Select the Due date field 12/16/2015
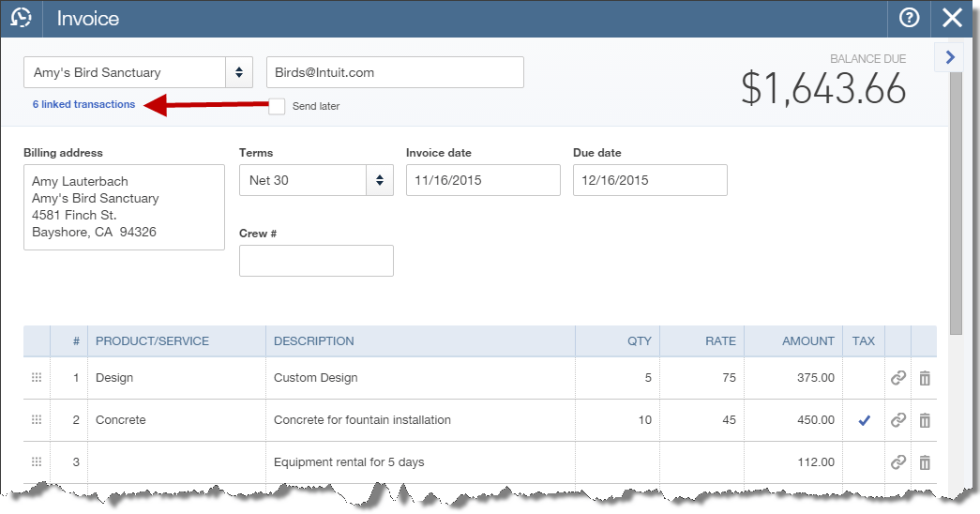The height and width of the screenshot is (514, 980). 650,180
